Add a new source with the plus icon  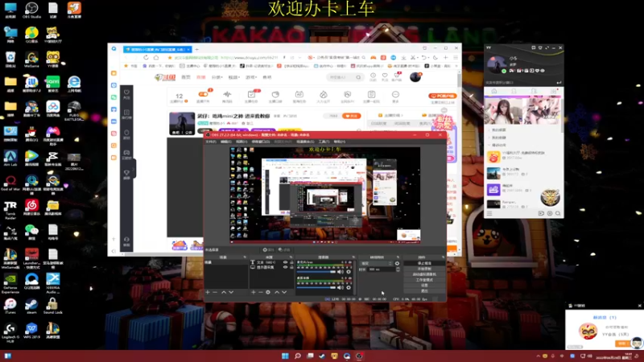point(254,292)
